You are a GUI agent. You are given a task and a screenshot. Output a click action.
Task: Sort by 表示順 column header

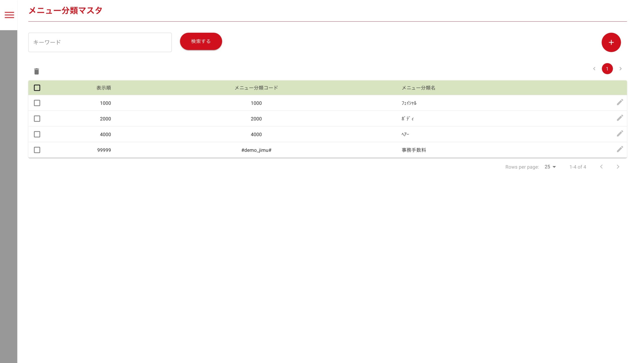[104, 88]
